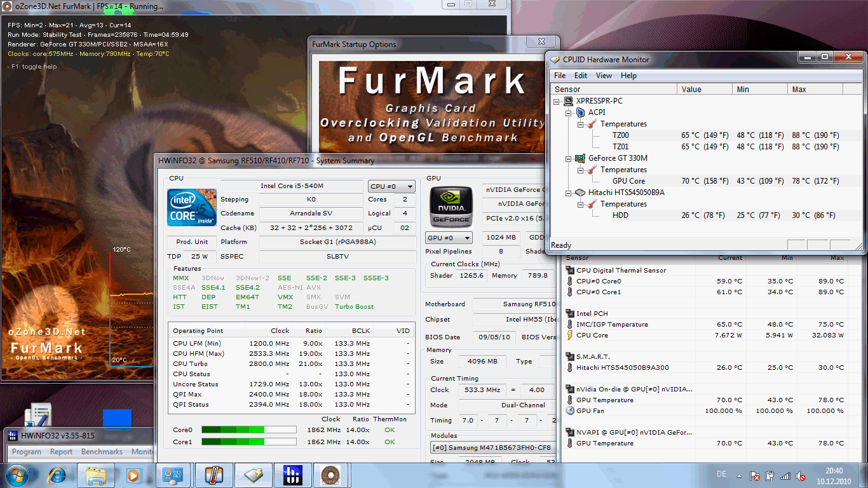Open Internet Explorer from the taskbar

tap(58, 475)
